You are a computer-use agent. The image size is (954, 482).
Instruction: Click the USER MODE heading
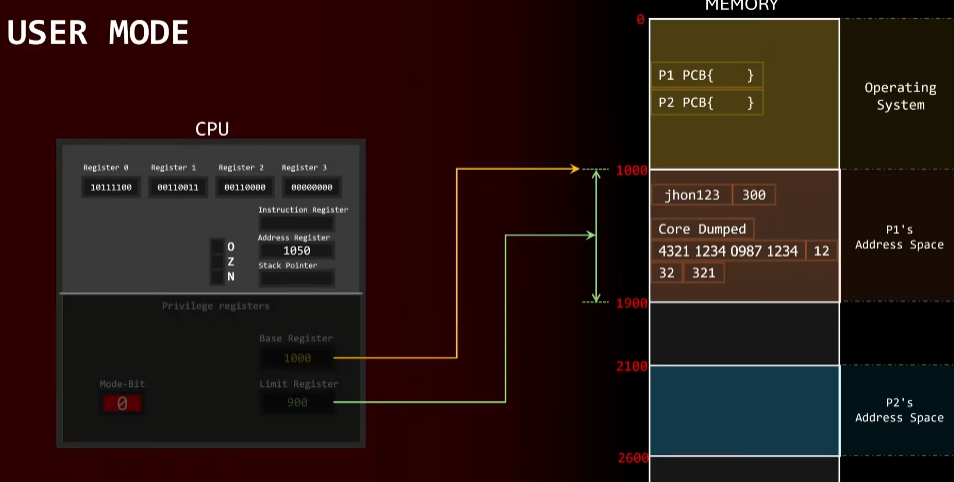(x=98, y=32)
